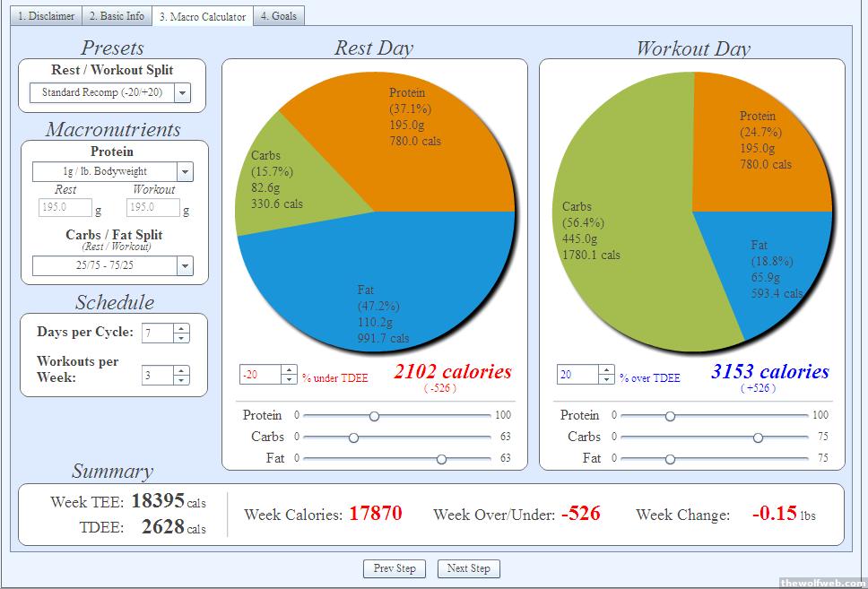Click the Prev Step button
Screen dimensions: 868x589
pyautogui.click(x=395, y=568)
